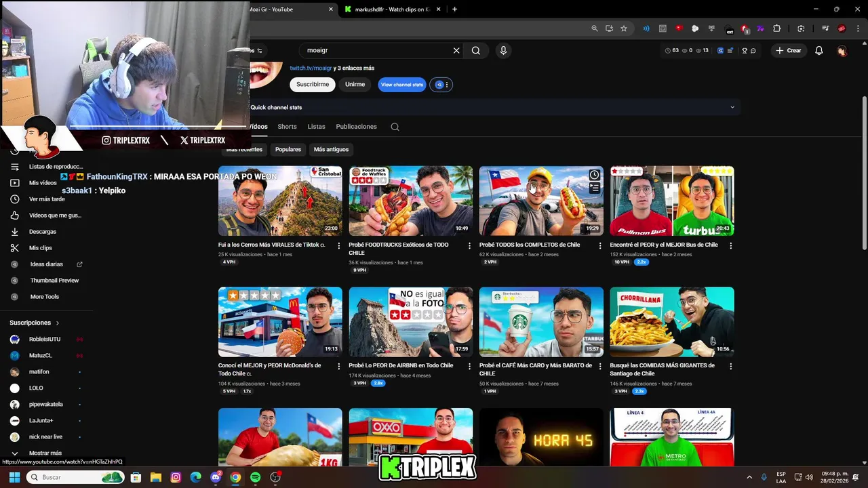
Task: Bookmark this page with the star icon
Action: [624, 28]
